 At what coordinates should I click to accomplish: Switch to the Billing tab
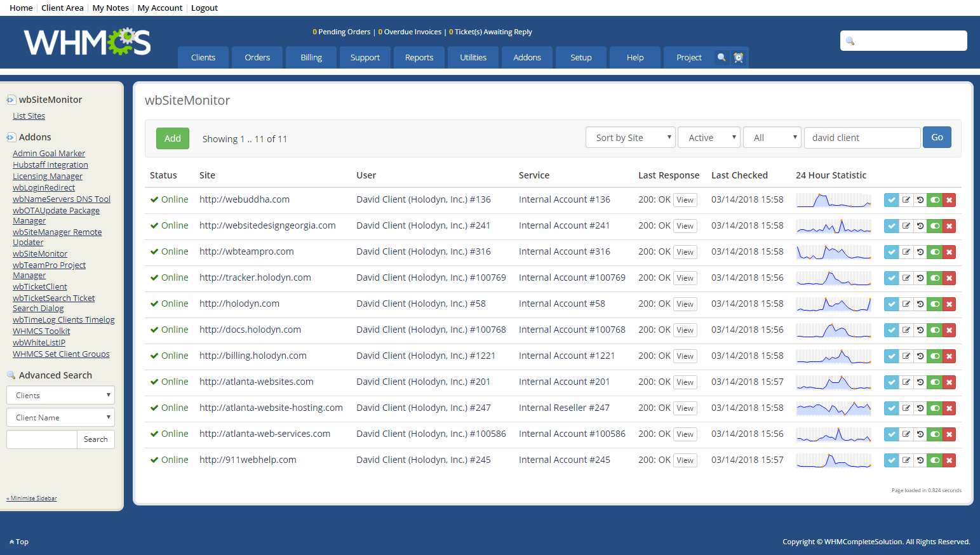point(311,57)
